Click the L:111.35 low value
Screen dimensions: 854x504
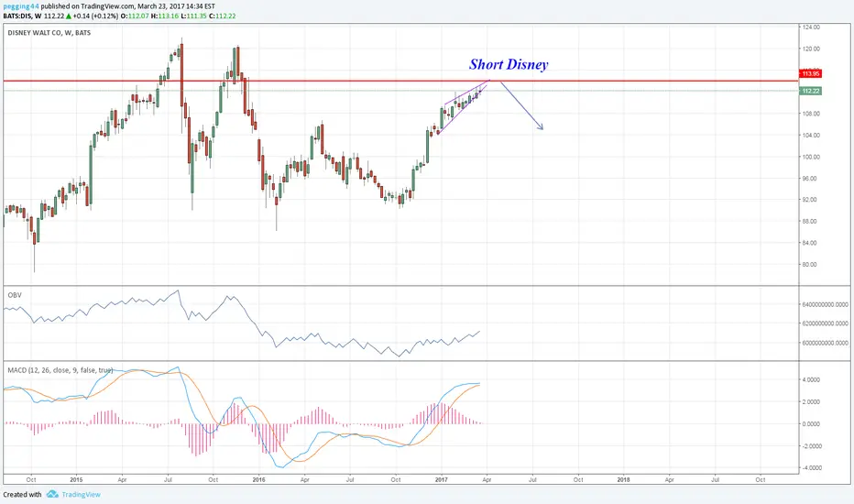[193, 16]
